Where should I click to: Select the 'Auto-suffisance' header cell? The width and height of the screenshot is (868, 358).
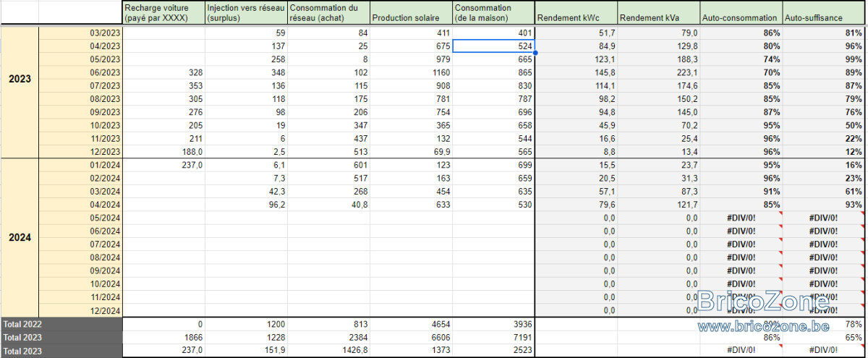point(824,12)
